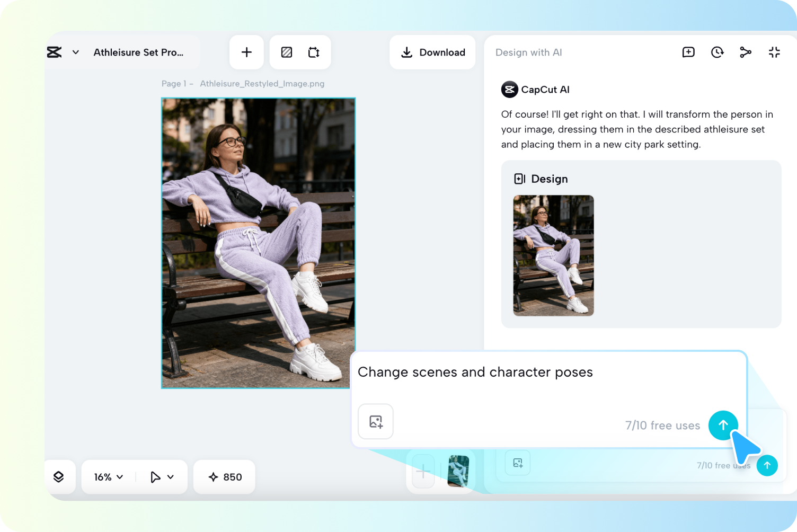Image resolution: width=797 pixels, height=532 pixels.
Task: Click the share icon in Design with AI
Action: [x=746, y=52]
